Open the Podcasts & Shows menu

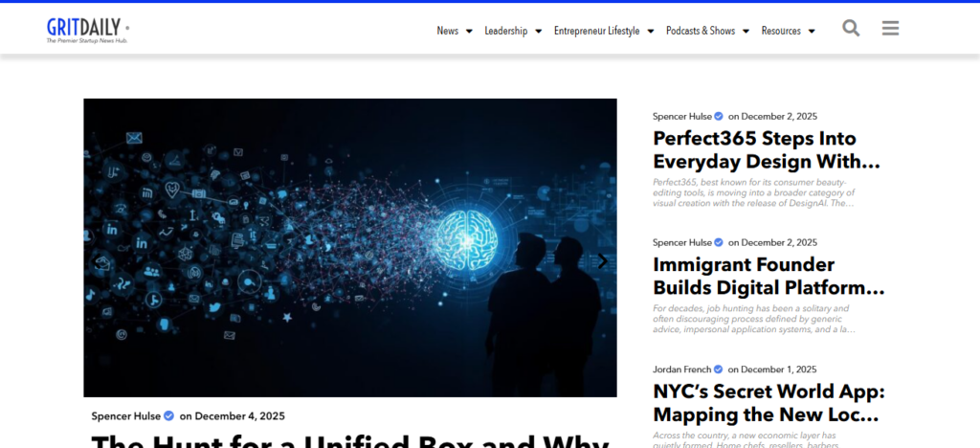tap(701, 31)
